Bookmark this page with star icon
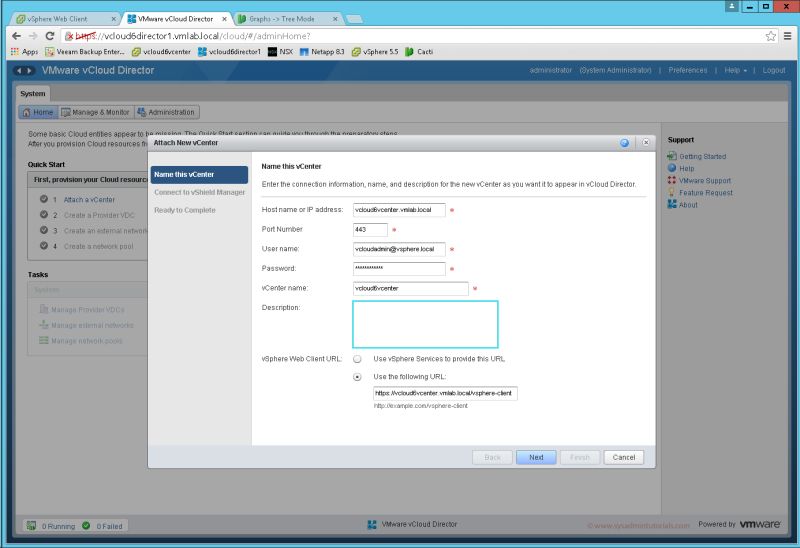This screenshot has height=548, width=800. (770, 36)
